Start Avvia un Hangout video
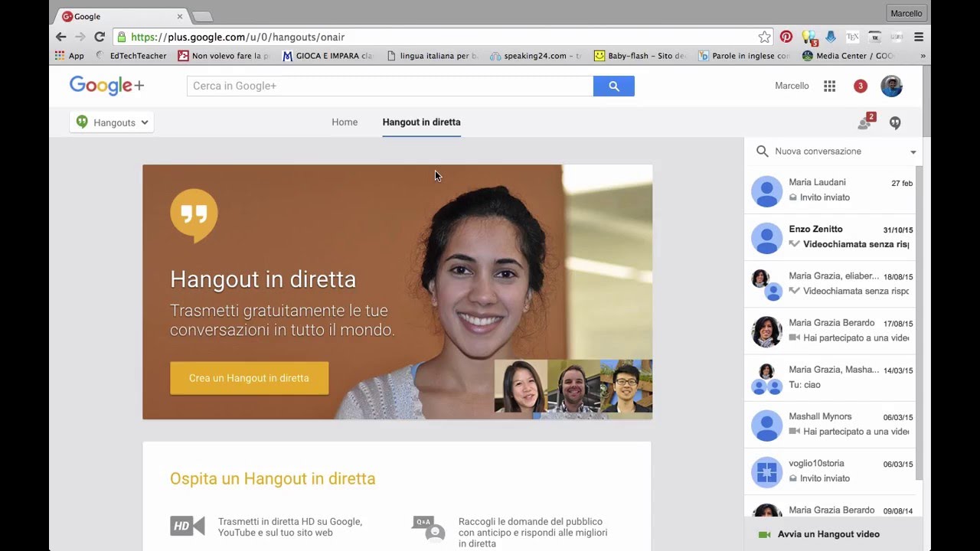 tap(828, 534)
